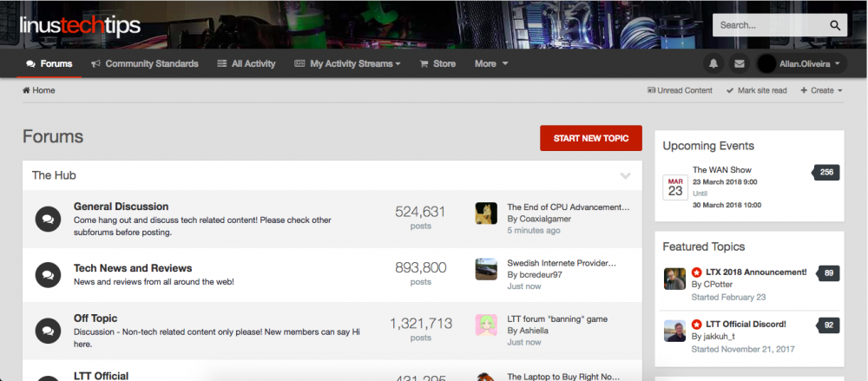The width and height of the screenshot is (868, 381).
Task: Click the 92 replies badge on LTT Discord
Action: 828,325
